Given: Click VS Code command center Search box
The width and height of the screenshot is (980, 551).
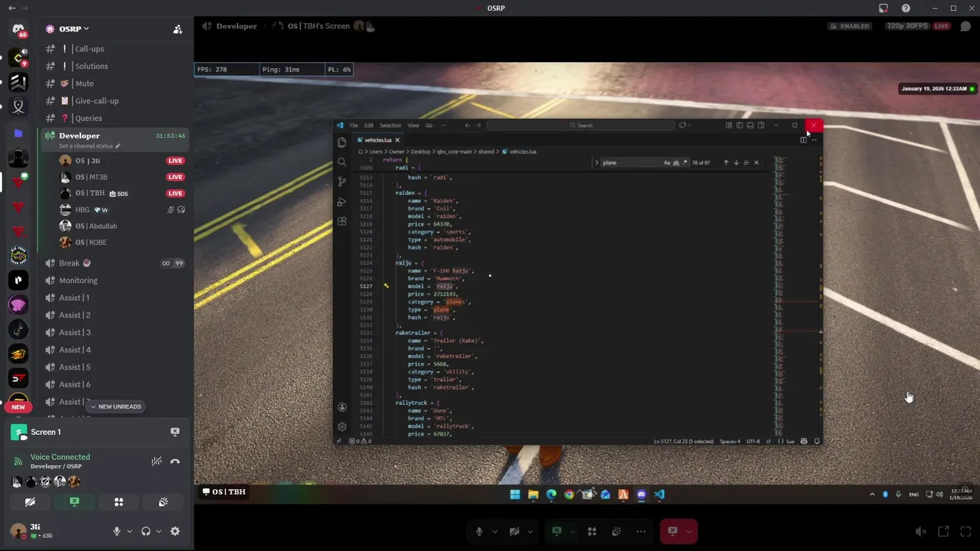Looking at the screenshot, I should (x=580, y=126).
